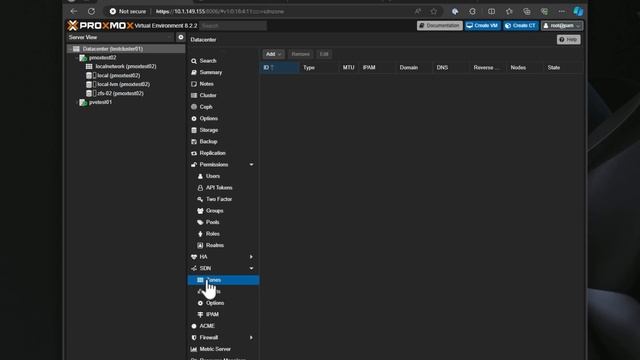The width and height of the screenshot is (640, 360).
Task: Select the pmoxtest02 node
Action: 102,58
